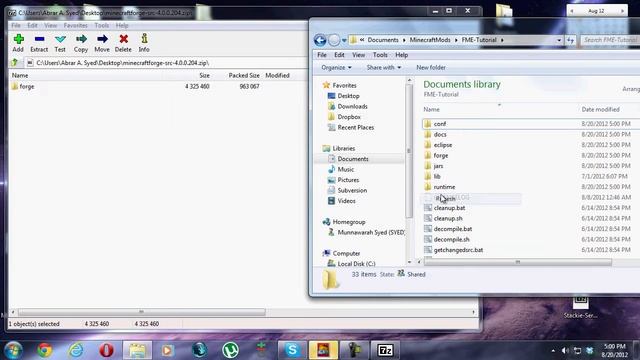The width and height of the screenshot is (640, 360).
Task: Click FME-Tutorial in the Explorer breadcrumb
Action: (479, 40)
